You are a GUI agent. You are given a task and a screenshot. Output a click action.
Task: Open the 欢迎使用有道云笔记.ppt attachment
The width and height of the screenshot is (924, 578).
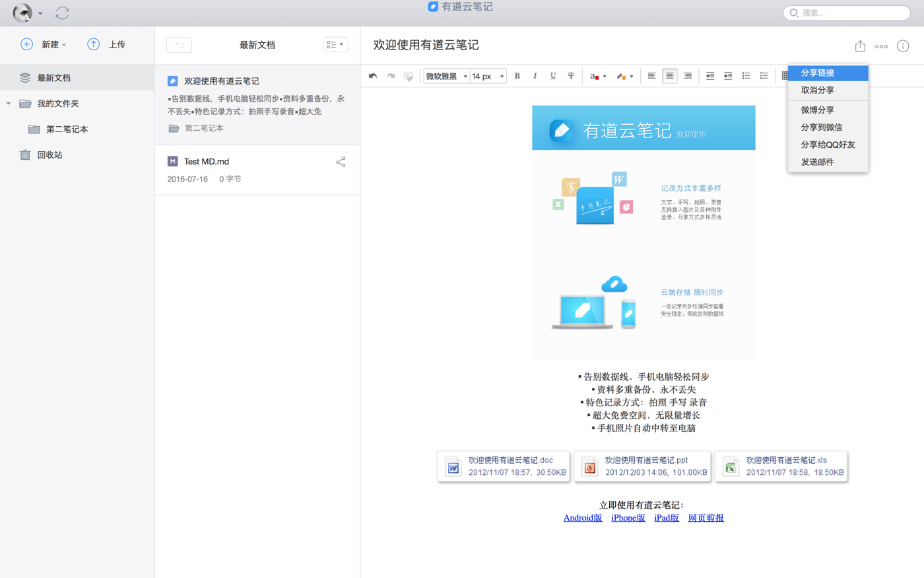point(642,466)
